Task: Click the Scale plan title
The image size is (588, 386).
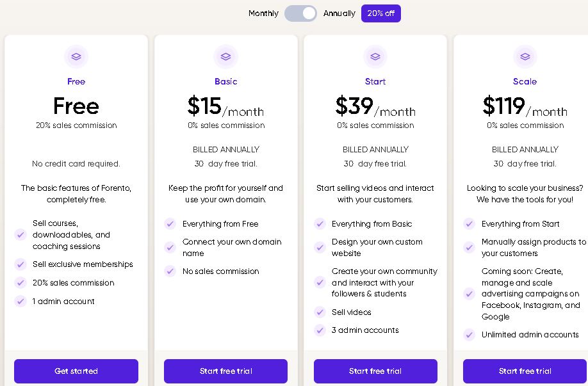Action: coord(525,81)
